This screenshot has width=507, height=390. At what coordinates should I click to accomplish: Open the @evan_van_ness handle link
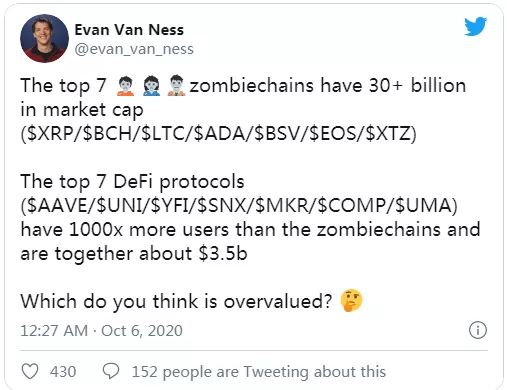(x=134, y=49)
